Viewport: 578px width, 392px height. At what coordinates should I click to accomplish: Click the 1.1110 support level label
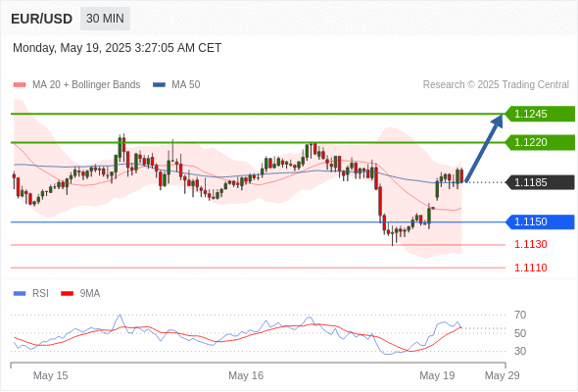pos(531,268)
